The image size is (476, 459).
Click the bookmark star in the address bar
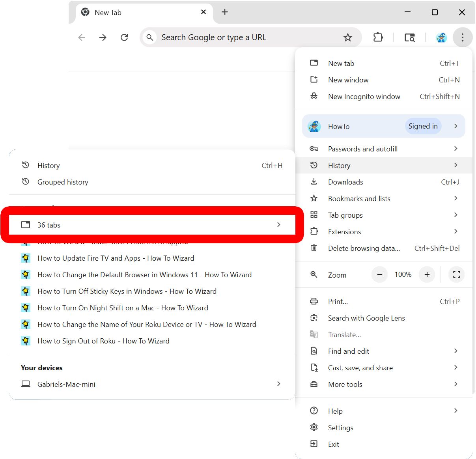pos(348,37)
